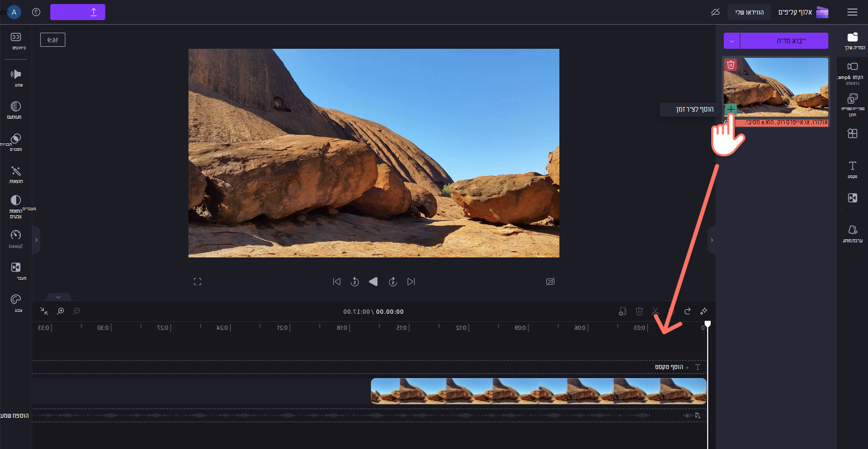Viewport: 868px width, 449px height.
Task: Collapse the timeline with the chevron tab
Action: pos(58,297)
